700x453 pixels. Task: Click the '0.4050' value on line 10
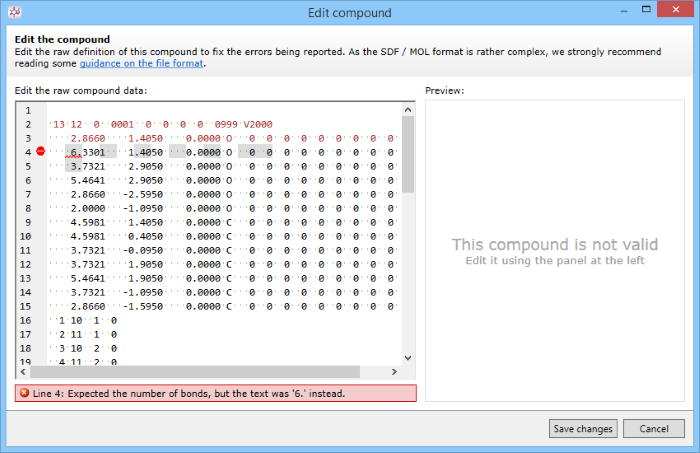[146, 237]
